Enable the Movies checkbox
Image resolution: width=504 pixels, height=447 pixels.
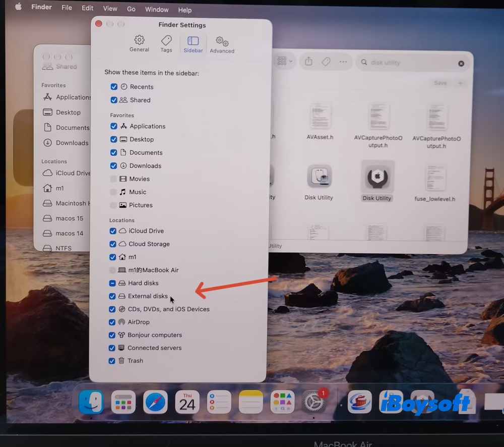pos(113,179)
